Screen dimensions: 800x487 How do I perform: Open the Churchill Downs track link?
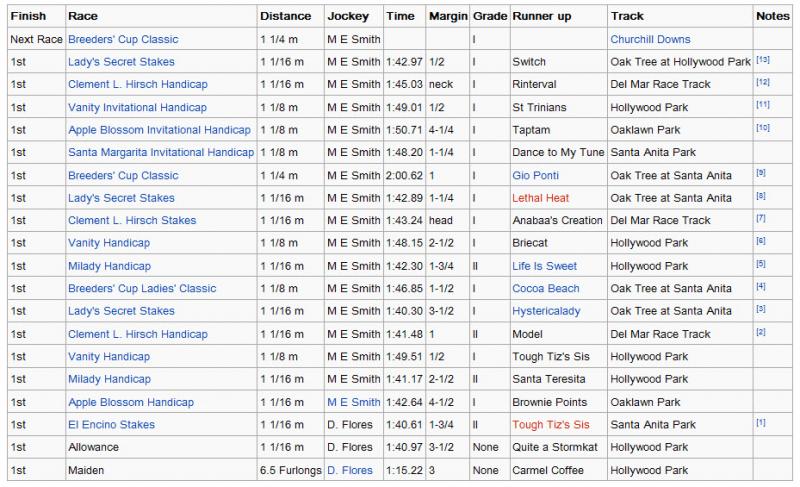coord(650,39)
